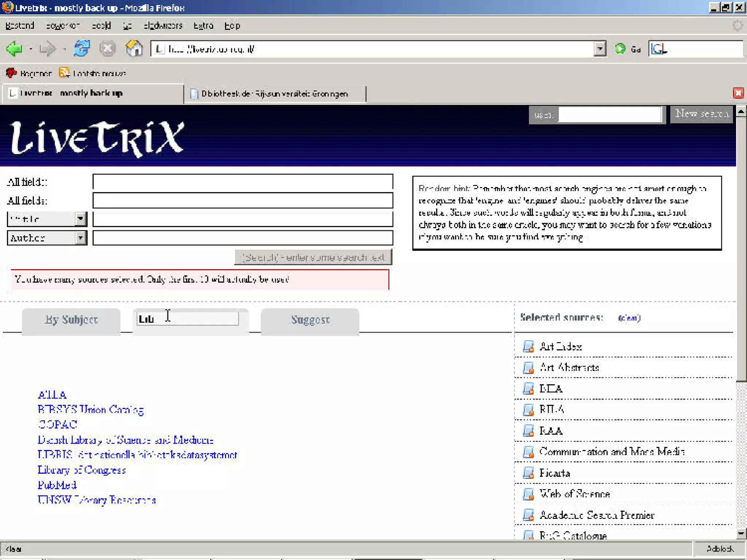The image size is (747, 560).
Task: Click the red close tab icon
Action: click(738, 93)
